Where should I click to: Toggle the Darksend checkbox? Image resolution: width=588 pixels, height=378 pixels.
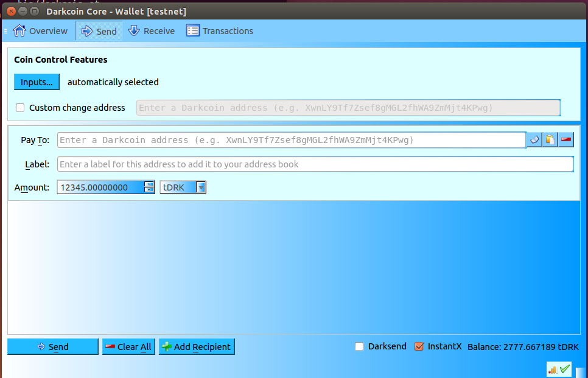tap(359, 346)
